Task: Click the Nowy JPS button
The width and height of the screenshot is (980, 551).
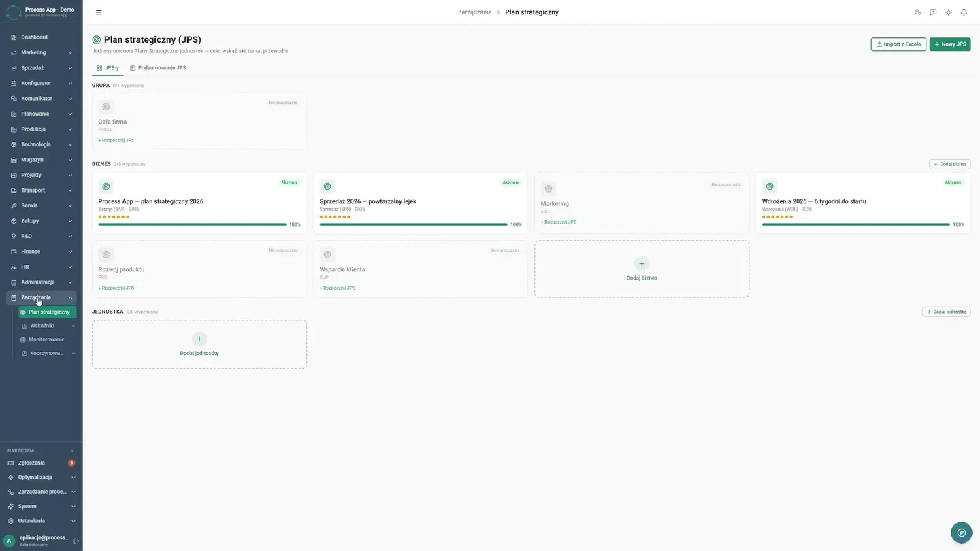Action: tap(950, 44)
